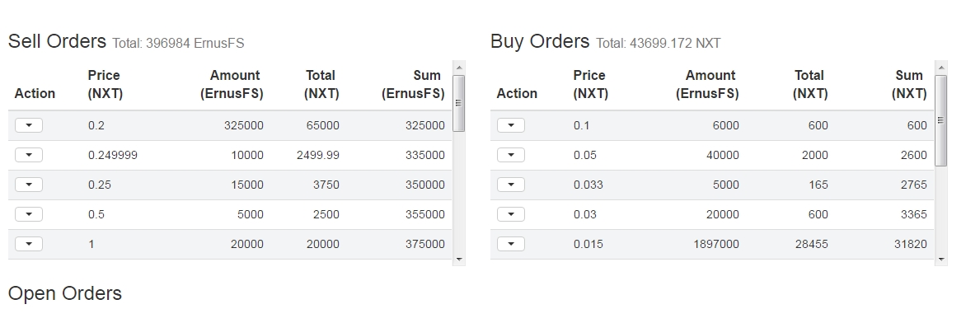Select the 0.1 price in Buy Orders
Image resolution: width=980 pixels, height=323 pixels.
(x=581, y=125)
